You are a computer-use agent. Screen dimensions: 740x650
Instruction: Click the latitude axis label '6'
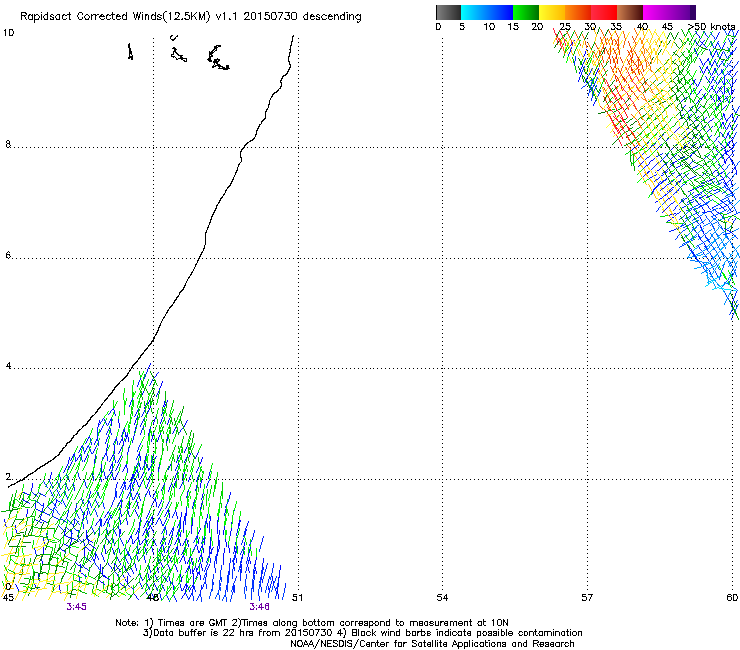tap(8, 255)
